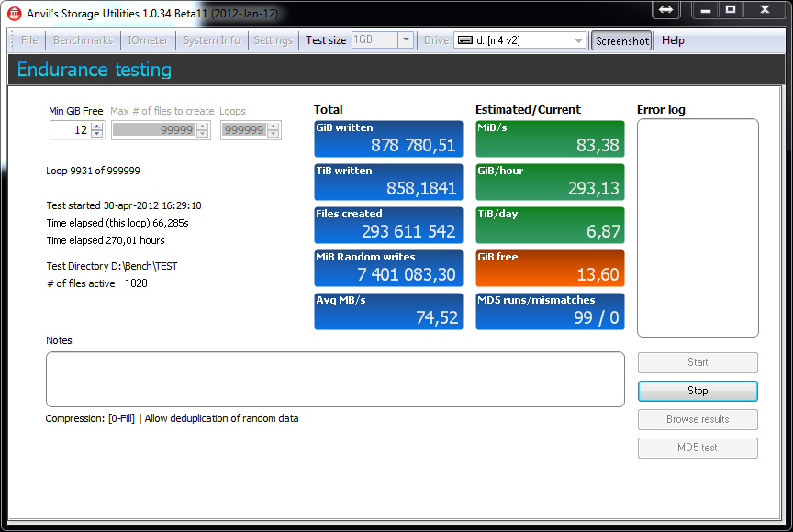Expand the Test size dropdown arrow
This screenshot has height=532, width=793.
(406, 40)
